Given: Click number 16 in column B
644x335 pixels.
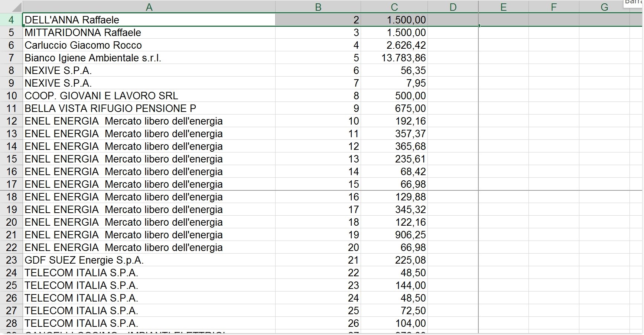Looking at the screenshot, I should pyautogui.click(x=318, y=197).
